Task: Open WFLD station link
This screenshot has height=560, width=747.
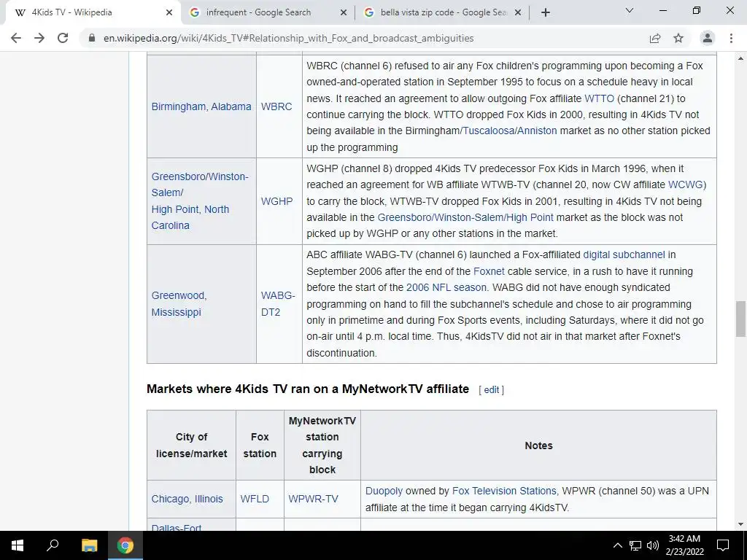Action: click(x=255, y=499)
